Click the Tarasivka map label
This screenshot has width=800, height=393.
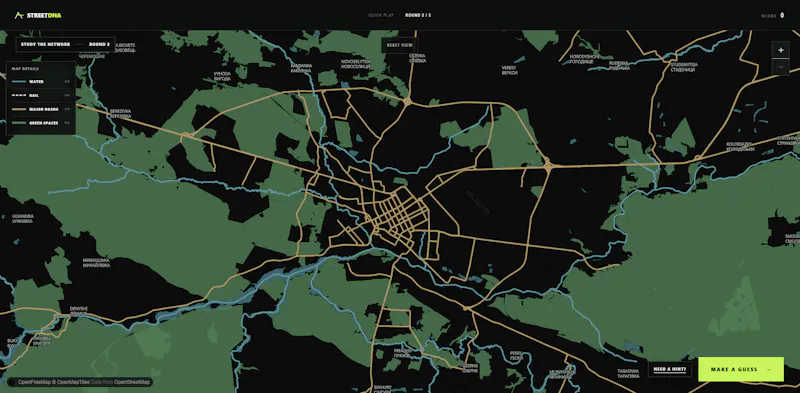coord(628,374)
